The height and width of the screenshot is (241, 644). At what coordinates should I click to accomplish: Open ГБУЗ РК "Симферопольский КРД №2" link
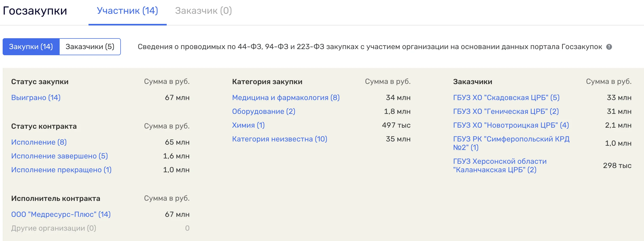pos(511,143)
